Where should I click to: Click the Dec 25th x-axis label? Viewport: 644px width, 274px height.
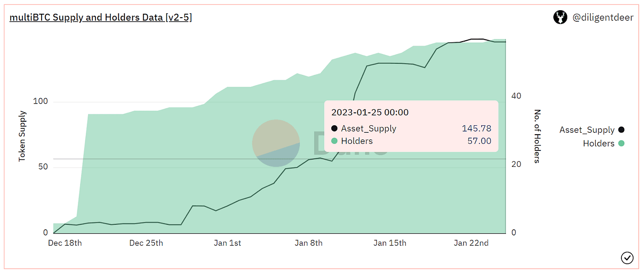(146, 243)
